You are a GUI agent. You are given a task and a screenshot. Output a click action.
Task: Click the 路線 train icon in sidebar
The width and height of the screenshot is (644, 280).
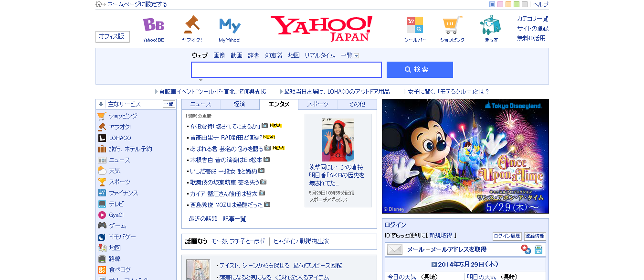coord(102,259)
